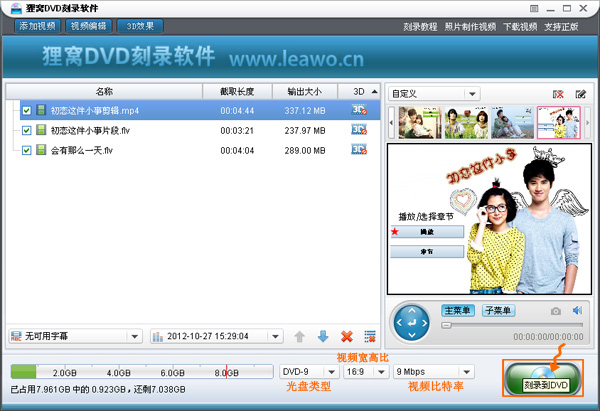Open the 3D效果 button
The width and height of the screenshot is (600, 411).
point(140,26)
